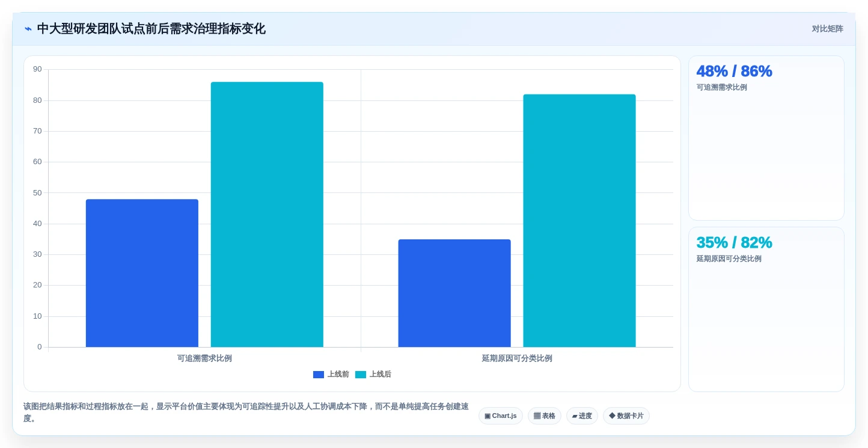Click the 可追溯需求比例 card caption
The height and width of the screenshot is (448, 868).
tap(721, 87)
